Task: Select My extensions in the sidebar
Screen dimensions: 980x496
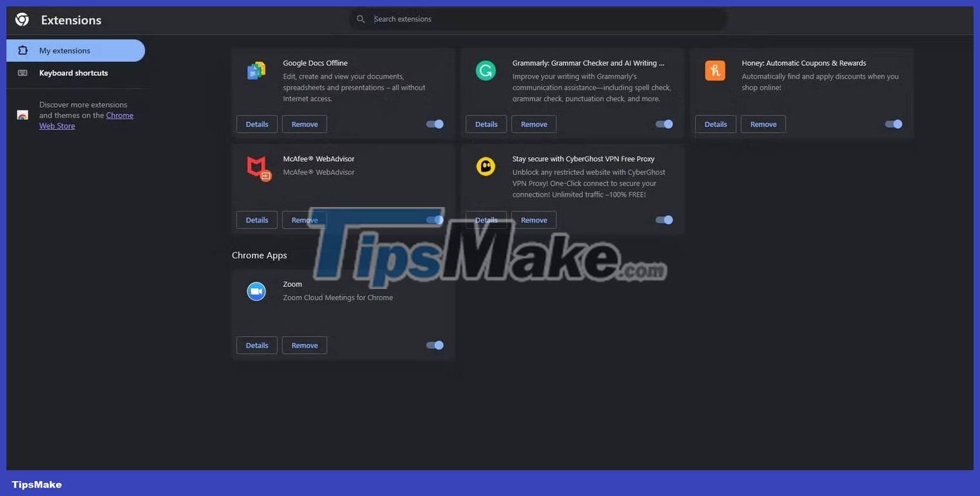Action: [64, 50]
